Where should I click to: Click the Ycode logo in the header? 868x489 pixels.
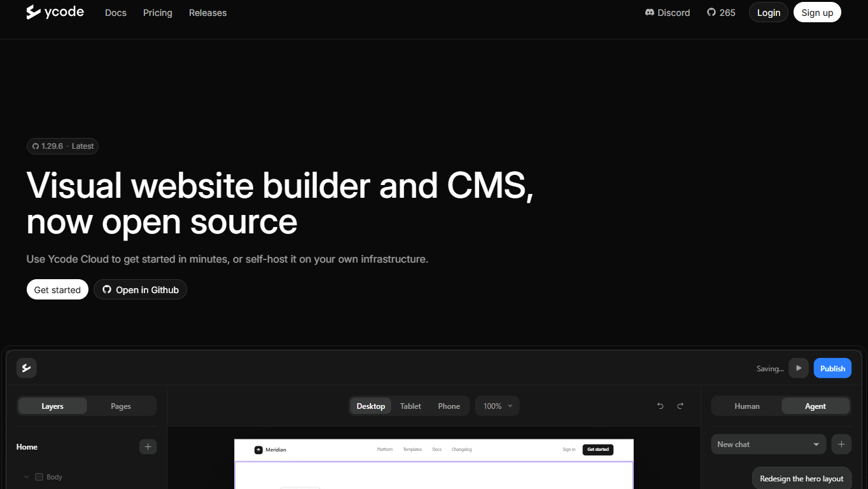click(x=55, y=12)
